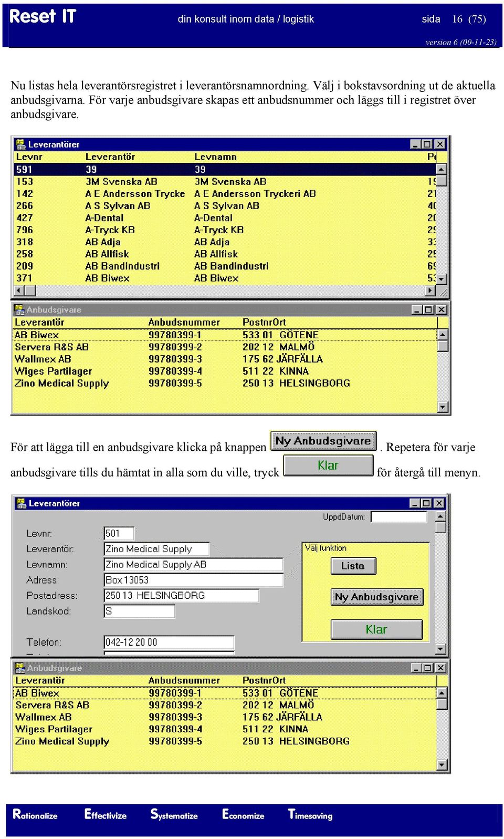The width and height of the screenshot is (504, 839).
Task: Click the left arrow of the Leverantörer list horizontal scrollbar
Action: coord(19,291)
